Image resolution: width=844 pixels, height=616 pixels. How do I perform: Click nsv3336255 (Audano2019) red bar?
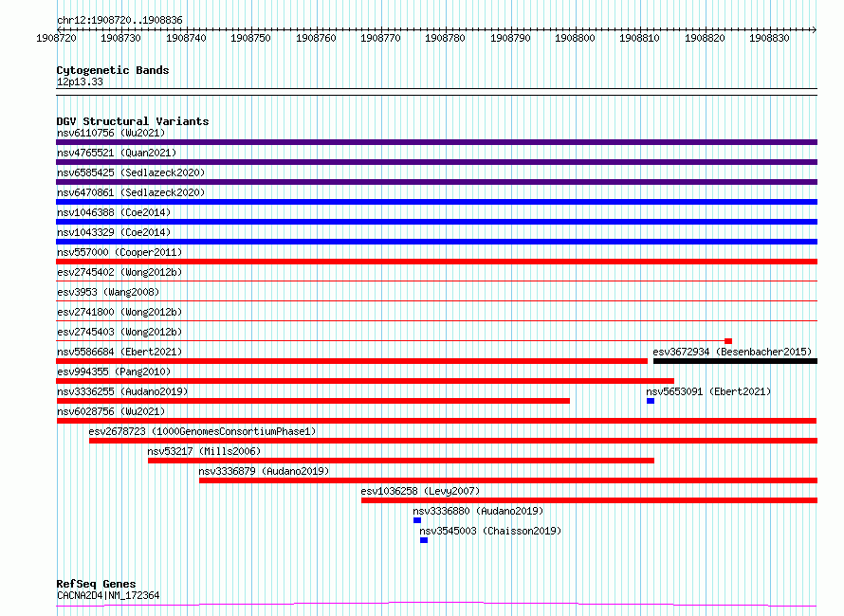tap(313, 401)
